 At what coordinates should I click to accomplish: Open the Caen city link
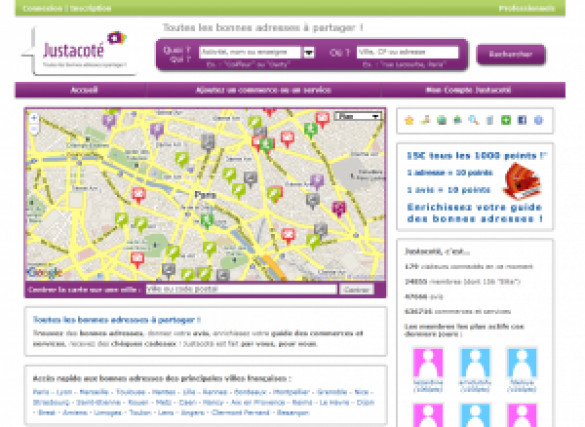(188, 402)
